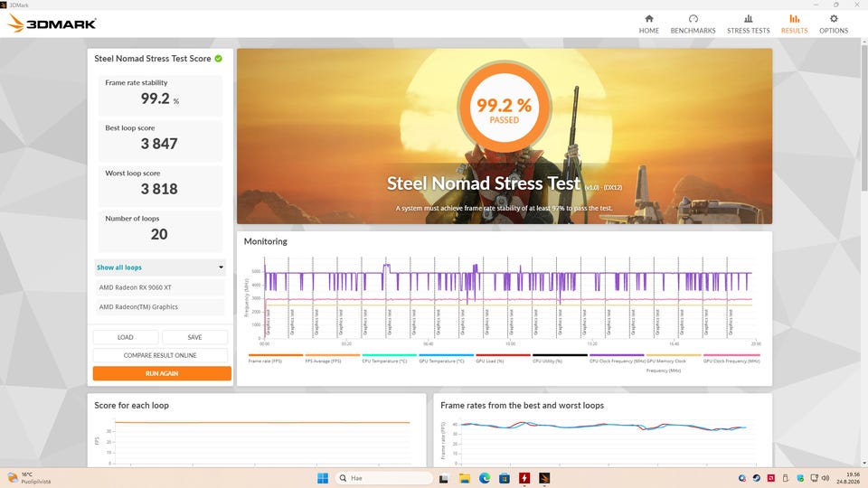Viewport: 868px width, 488px height.
Task: Open the network icon in system tray
Action: (x=814, y=478)
